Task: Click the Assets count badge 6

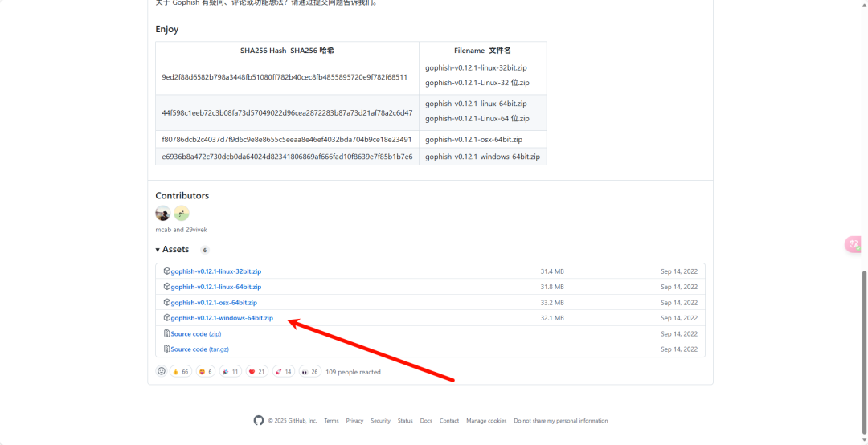Action: 205,250
